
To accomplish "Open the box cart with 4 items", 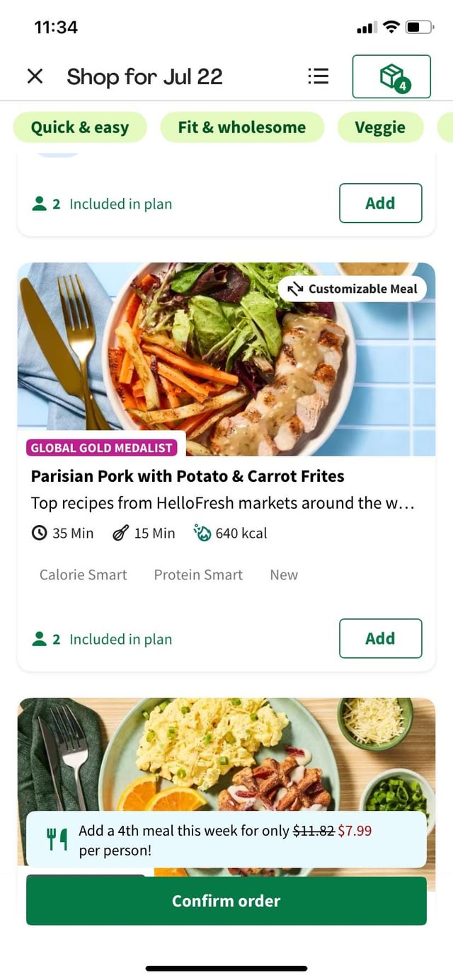I will click(x=391, y=76).
